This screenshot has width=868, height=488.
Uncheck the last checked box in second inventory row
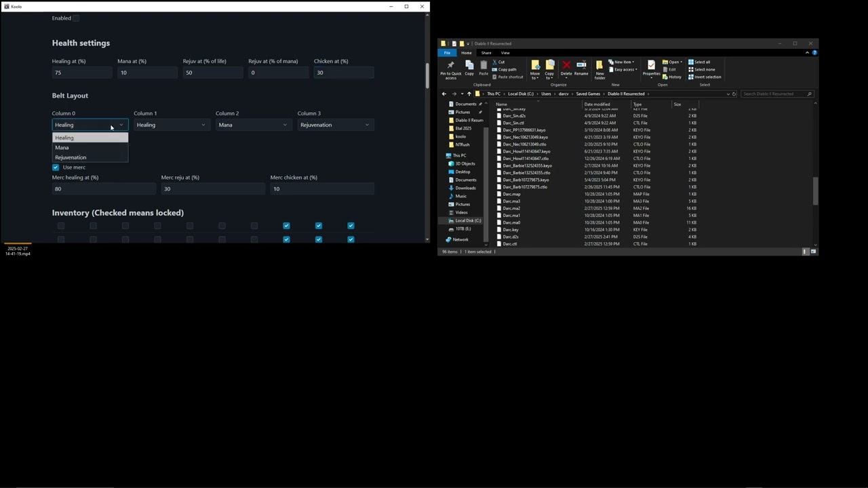(351, 239)
